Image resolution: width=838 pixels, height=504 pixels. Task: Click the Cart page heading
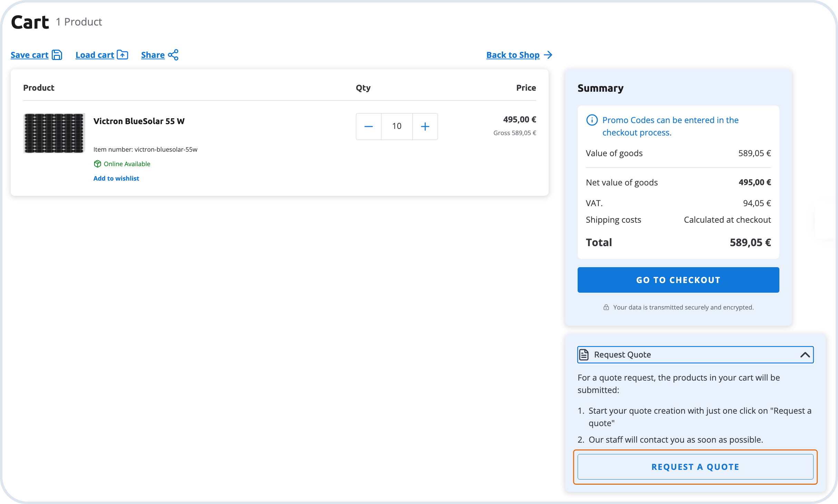pyautogui.click(x=30, y=22)
